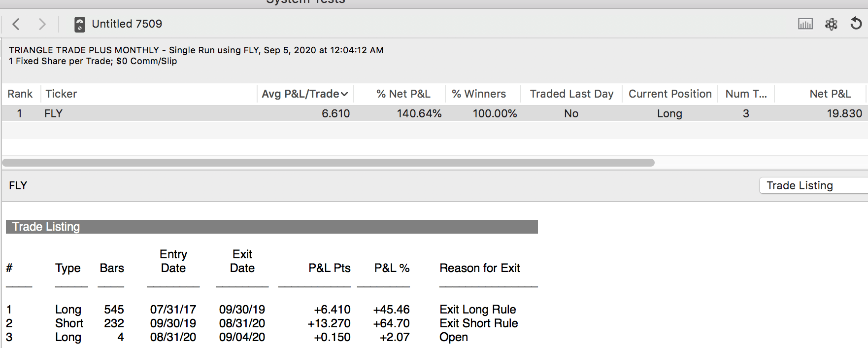Click the Rank column header
Screen dimensions: 868x348
(x=21, y=94)
